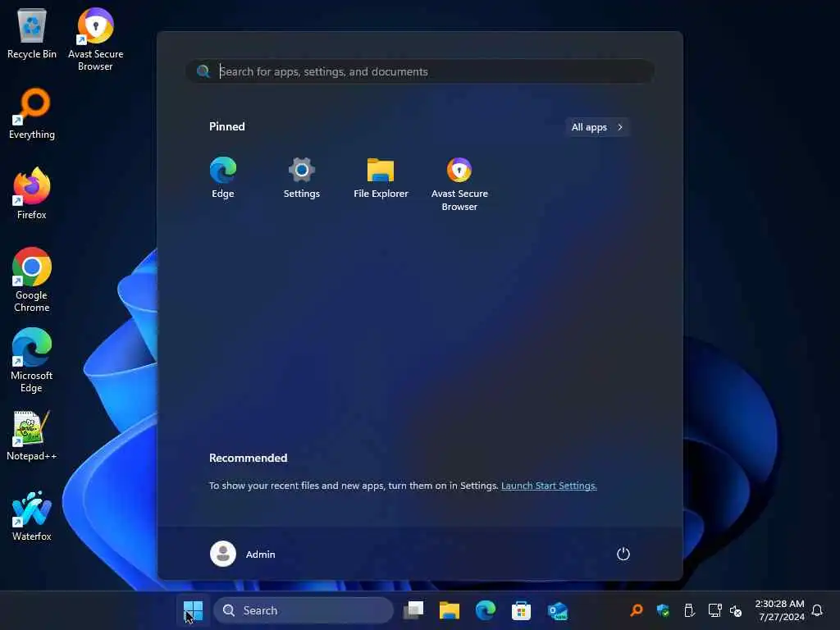
Task: Click the Windows Start button on taskbar
Action: [x=193, y=610]
